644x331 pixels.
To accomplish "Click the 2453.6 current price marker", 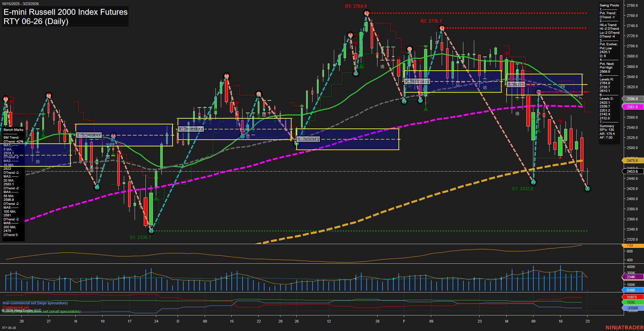I will click(x=632, y=171).
